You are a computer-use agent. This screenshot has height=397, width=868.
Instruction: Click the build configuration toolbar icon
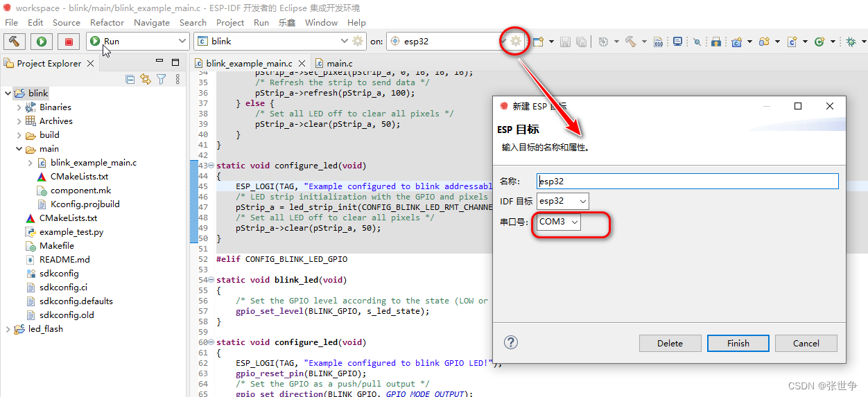(x=603, y=42)
